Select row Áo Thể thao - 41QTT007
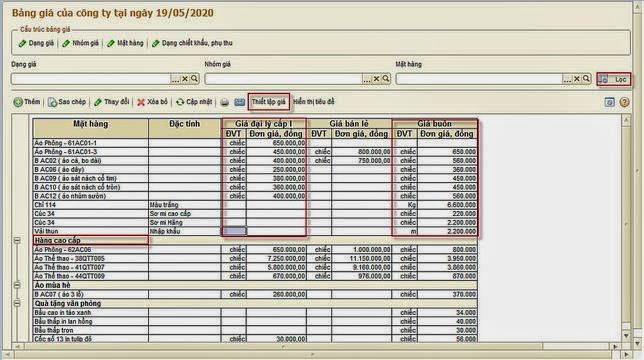 [255, 267]
